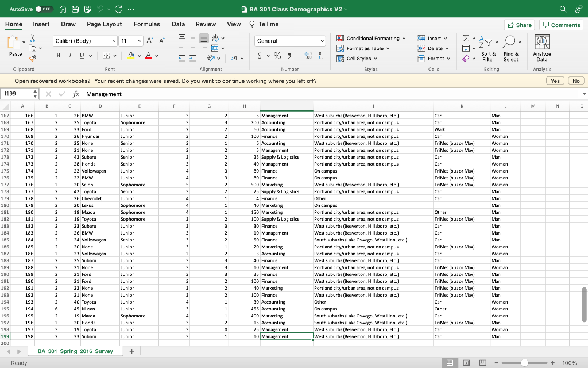
Task: Click the Comments button
Action: click(561, 25)
